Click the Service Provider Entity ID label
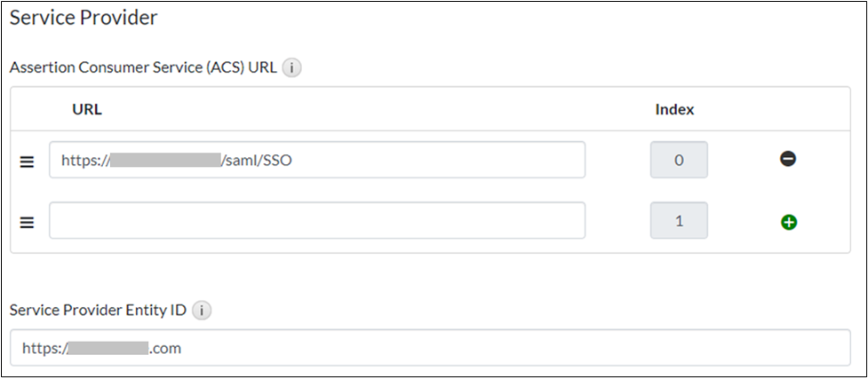The width and height of the screenshot is (868, 378). tap(100, 311)
